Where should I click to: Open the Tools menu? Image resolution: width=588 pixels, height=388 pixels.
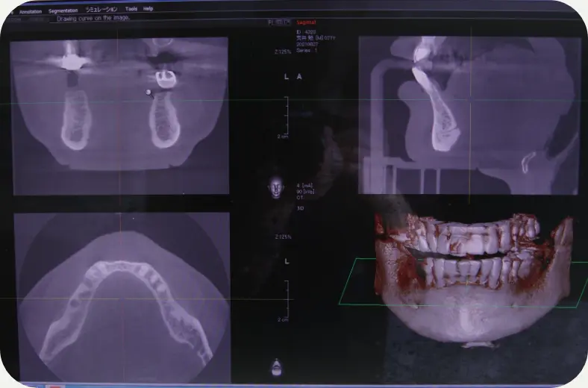click(131, 9)
